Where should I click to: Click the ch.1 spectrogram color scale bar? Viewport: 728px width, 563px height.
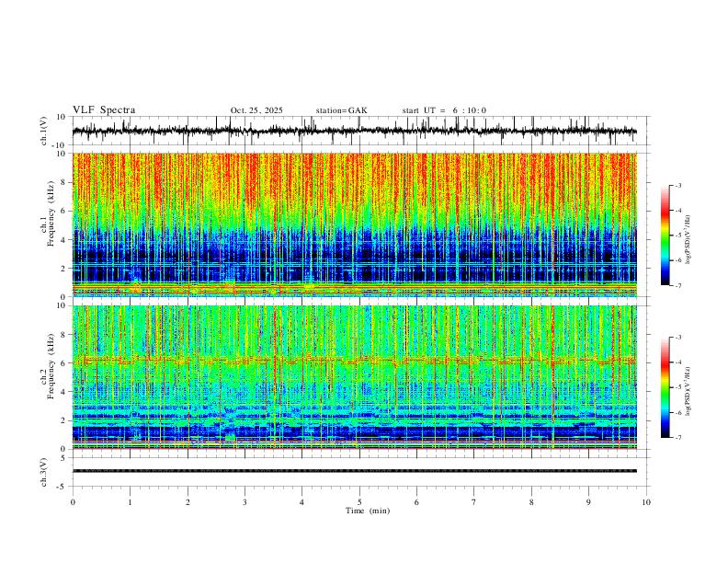tap(665, 236)
